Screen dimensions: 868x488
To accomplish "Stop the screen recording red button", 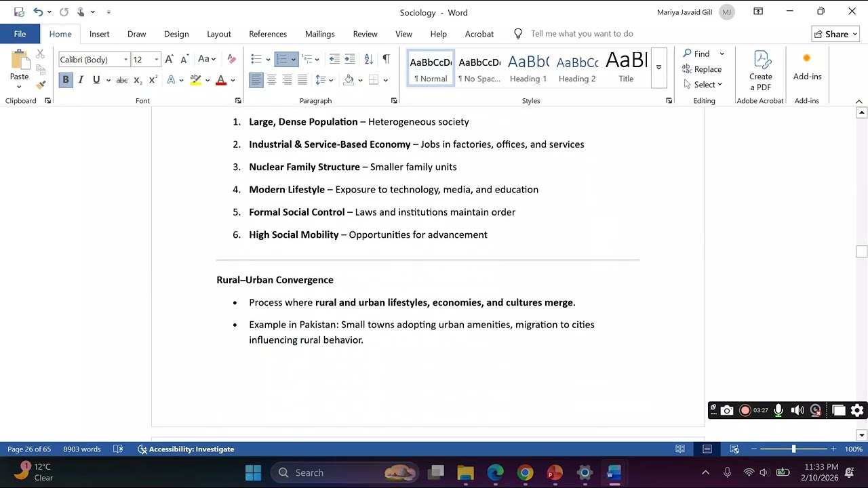I will tap(745, 410).
